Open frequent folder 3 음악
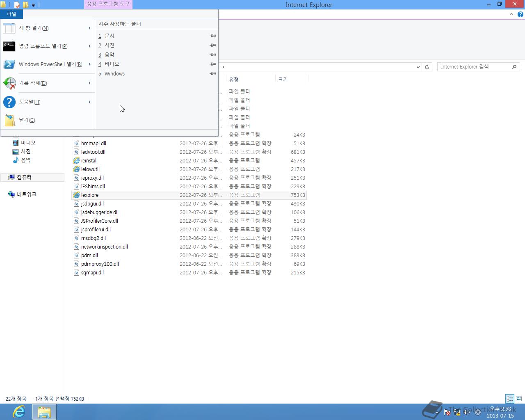The height and width of the screenshot is (420, 525). pos(157,55)
